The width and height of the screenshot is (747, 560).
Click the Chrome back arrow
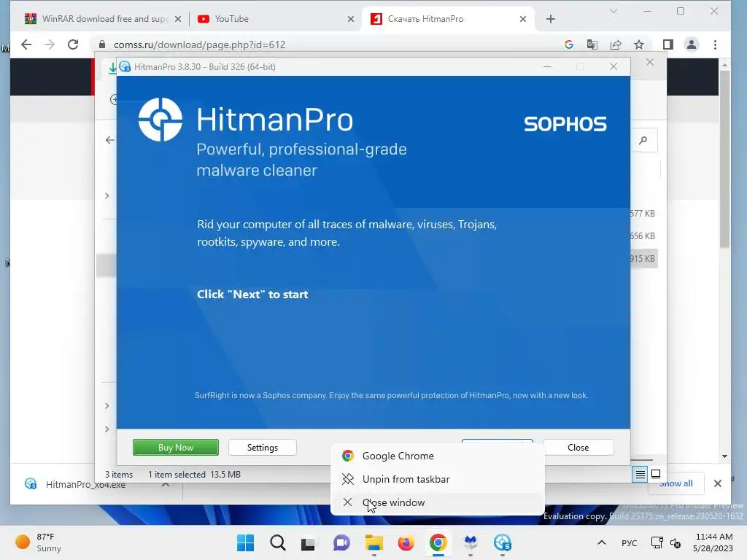coord(26,44)
